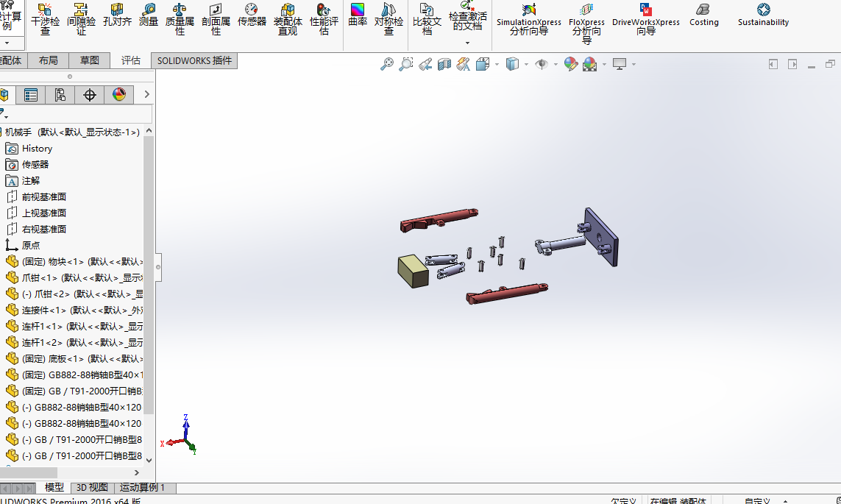Viewport: 841px width, 504px height.
Task: Open the Sustainability tool
Action: coord(763,15)
